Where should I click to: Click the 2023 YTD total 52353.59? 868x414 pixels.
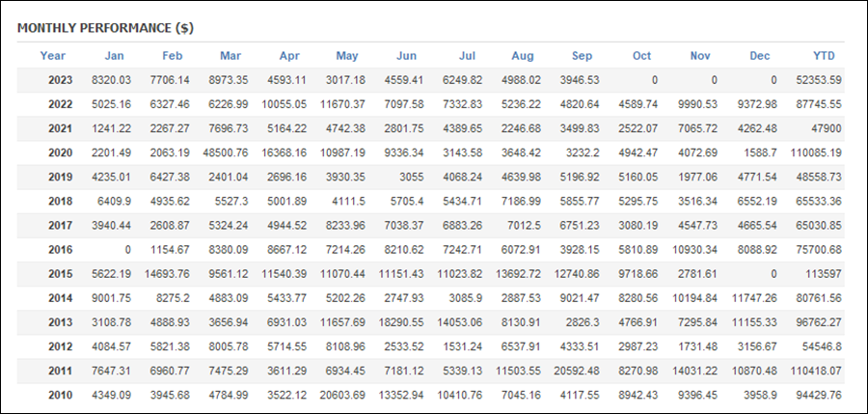coord(819,80)
